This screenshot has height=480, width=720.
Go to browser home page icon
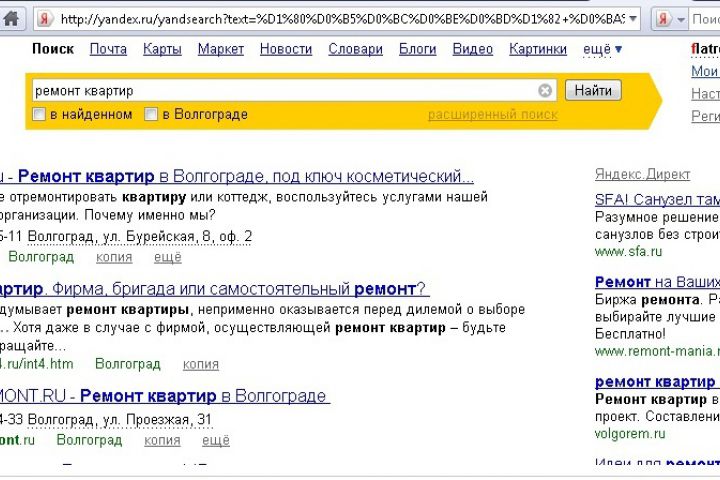[11, 19]
